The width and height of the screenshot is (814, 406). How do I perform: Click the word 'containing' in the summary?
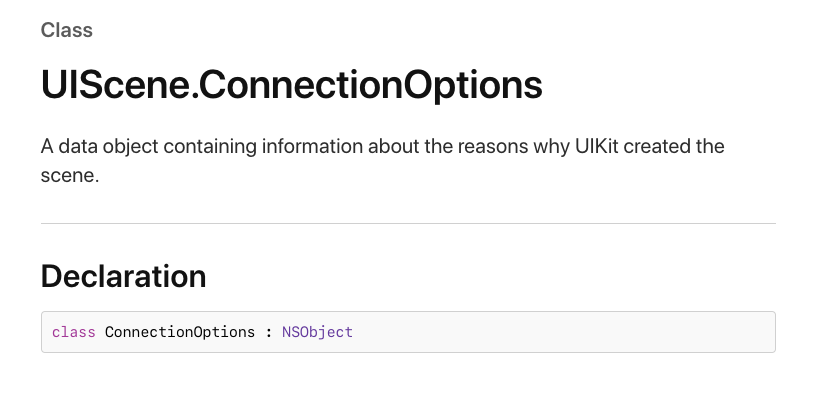pos(210,147)
